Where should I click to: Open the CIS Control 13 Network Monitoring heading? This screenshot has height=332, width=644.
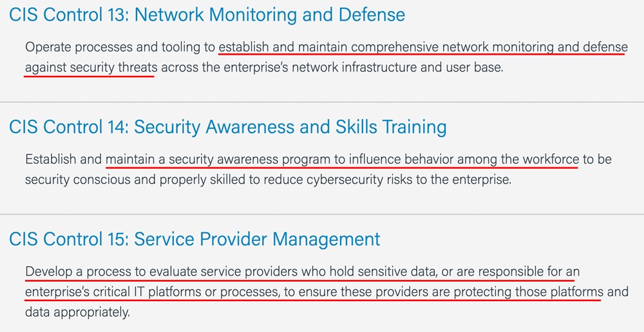tap(207, 15)
